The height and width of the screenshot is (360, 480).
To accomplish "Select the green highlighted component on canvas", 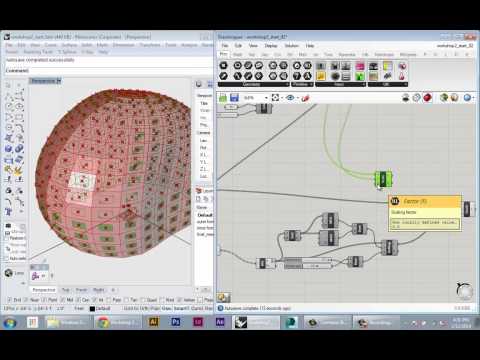I will (383, 179).
